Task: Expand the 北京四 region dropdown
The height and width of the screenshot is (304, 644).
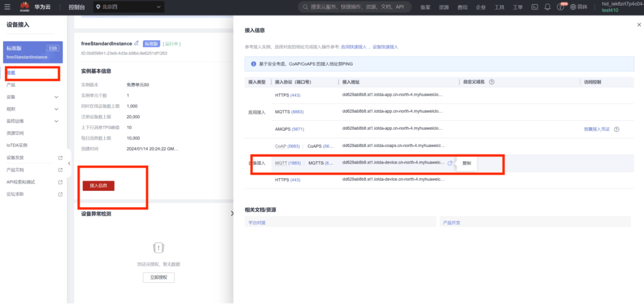Action: pos(129,7)
